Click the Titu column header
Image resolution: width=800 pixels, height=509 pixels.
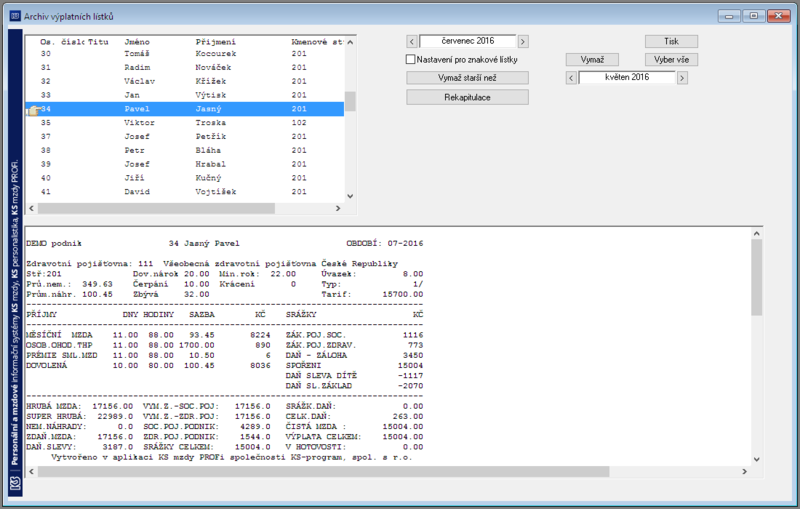pos(98,42)
